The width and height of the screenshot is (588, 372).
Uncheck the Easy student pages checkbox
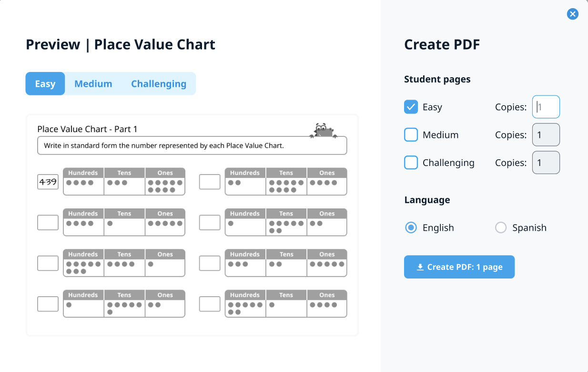click(411, 107)
